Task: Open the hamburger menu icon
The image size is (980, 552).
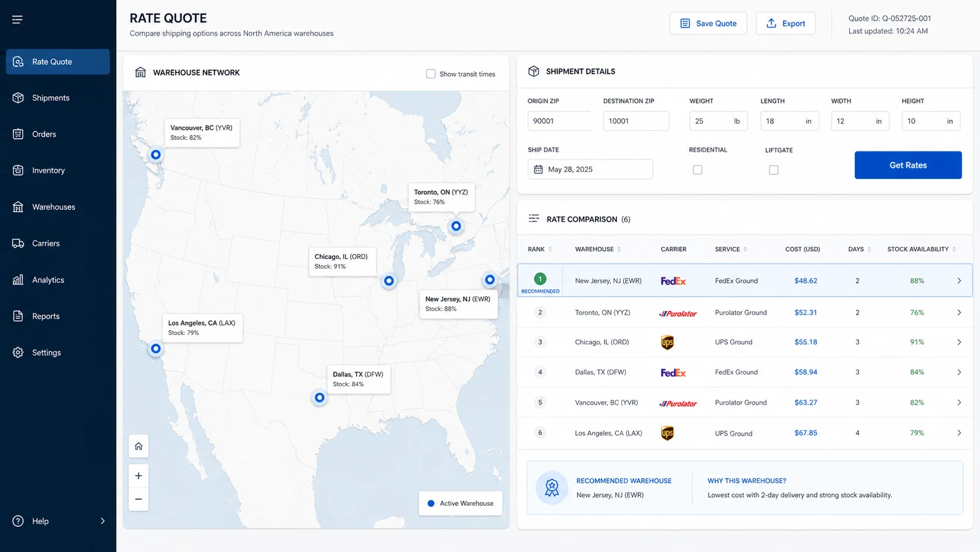Action: 18,20
